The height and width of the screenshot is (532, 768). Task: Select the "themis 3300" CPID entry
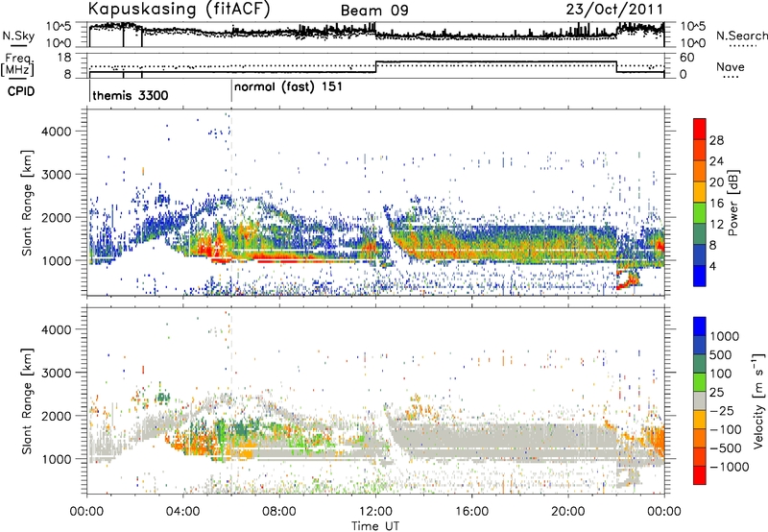coord(131,95)
